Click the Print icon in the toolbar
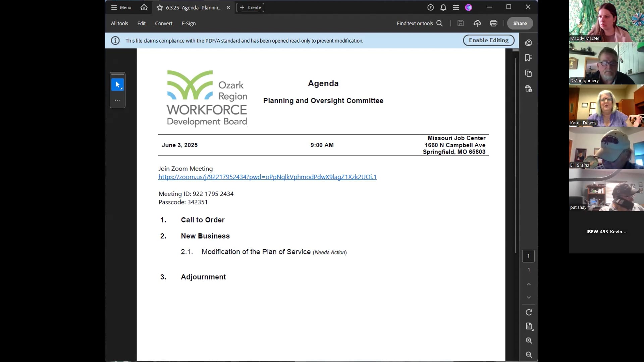This screenshot has width=644, height=362. tap(493, 23)
